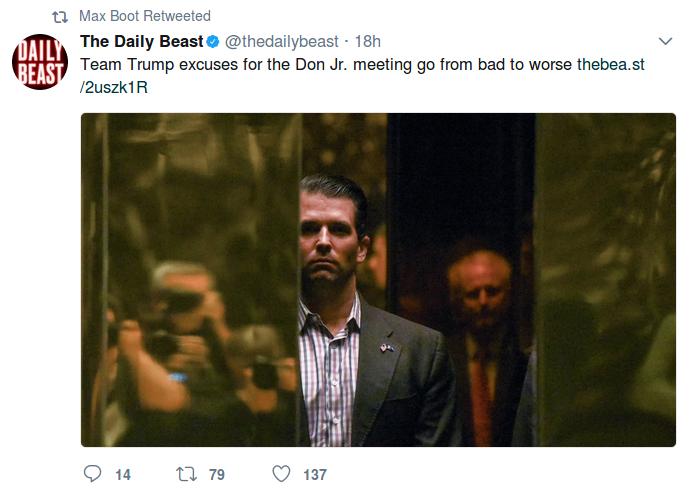Open the tweet options chevron menu
The height and width of the screenshot is (490, 688).
(666, 42)
